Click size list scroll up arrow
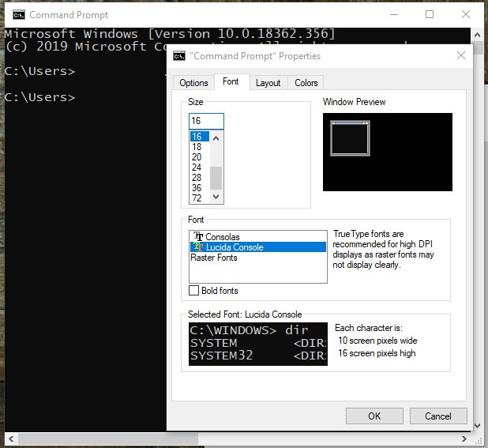Screen dimensions: 488x448 click(x=216, y=138)
